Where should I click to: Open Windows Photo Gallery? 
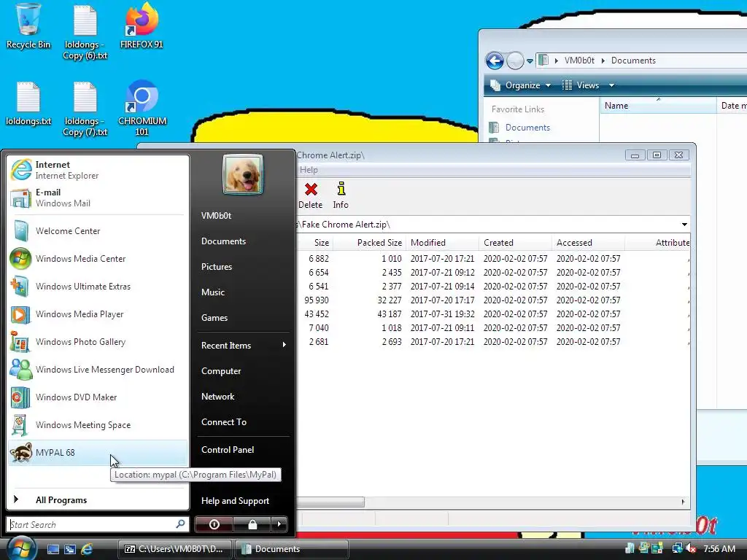pyautogui.click(x=98, y=342)
